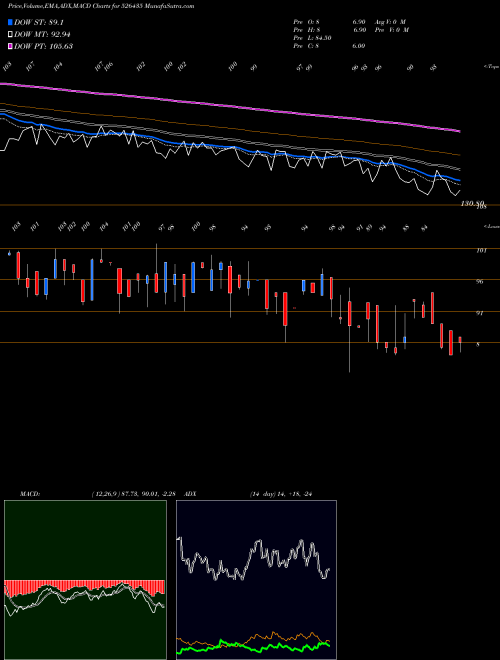Select the 'DOW PT: 105.63' legend label
The width and height of the screenshot is (500, 660).
[x=43, y=46]
